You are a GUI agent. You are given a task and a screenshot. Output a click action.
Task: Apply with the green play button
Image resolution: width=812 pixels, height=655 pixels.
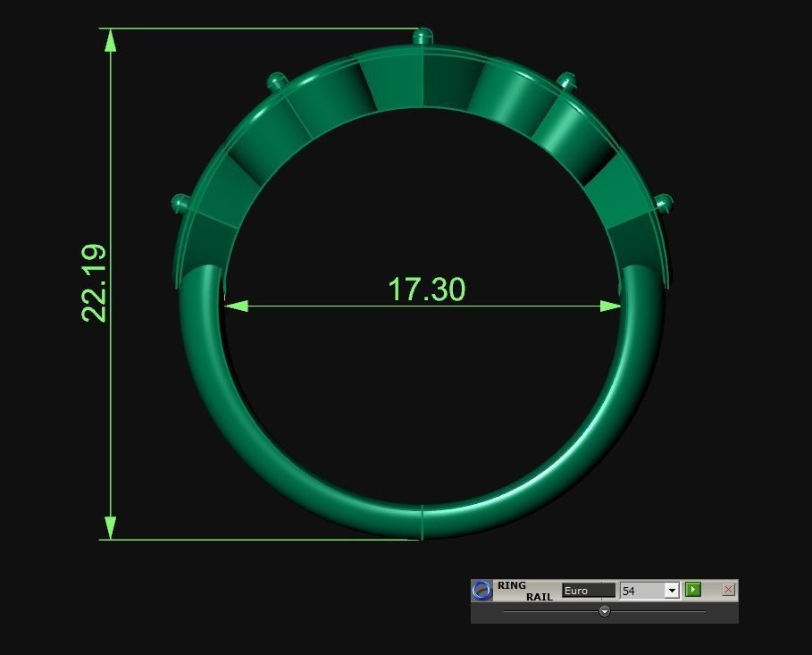(x=693, y=589)
